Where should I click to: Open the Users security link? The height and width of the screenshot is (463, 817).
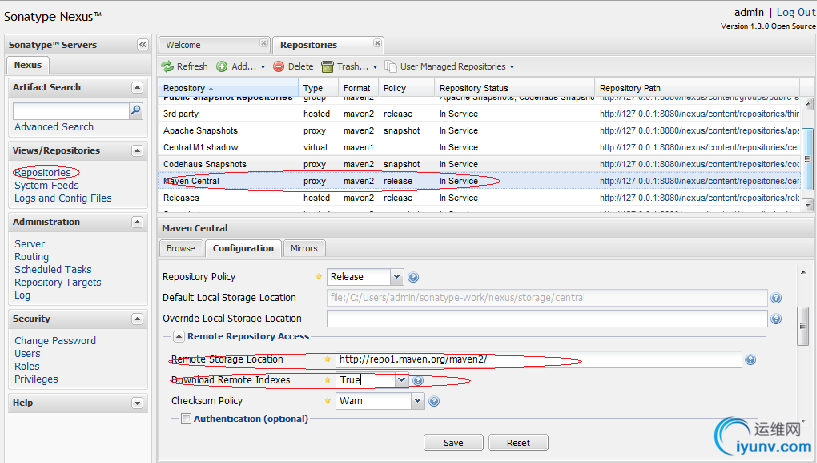pos(27,354)
